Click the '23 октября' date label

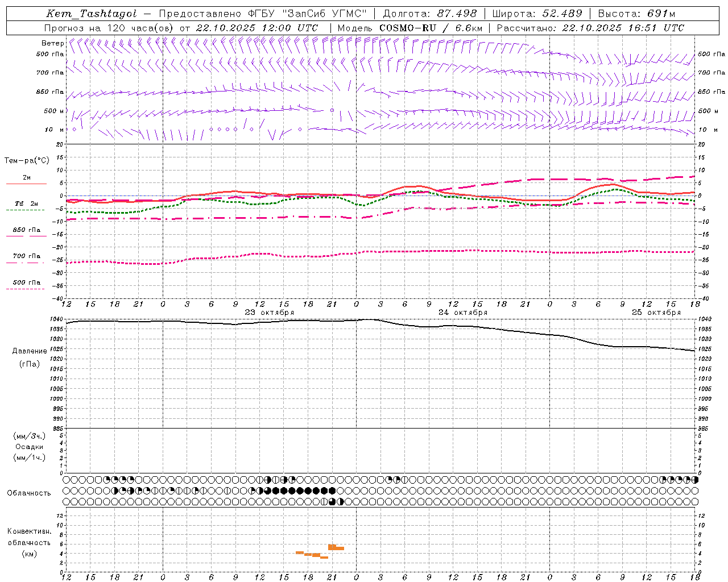(270, 313)
